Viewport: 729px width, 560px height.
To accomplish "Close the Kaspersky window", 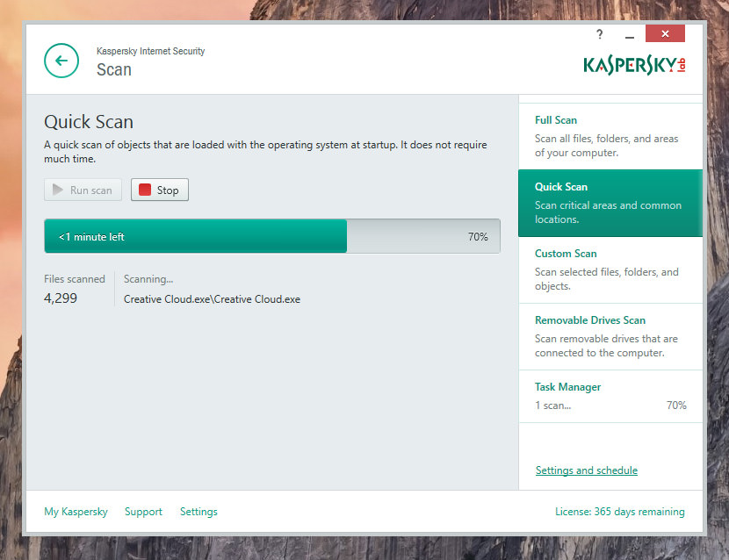I will 665,33.
